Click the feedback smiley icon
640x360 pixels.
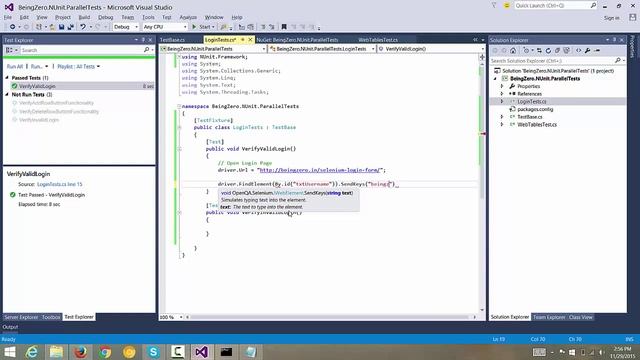[x=507, y=6]
